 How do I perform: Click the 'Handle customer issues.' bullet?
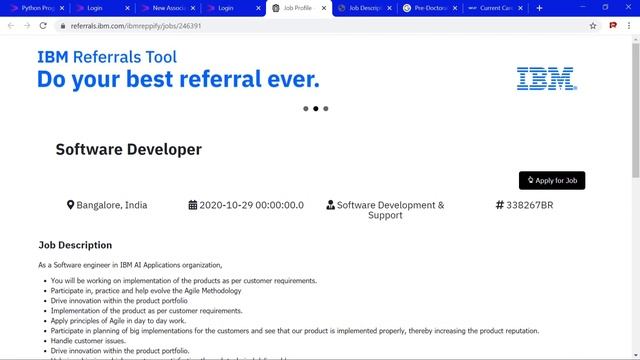[x=88, y=341]
